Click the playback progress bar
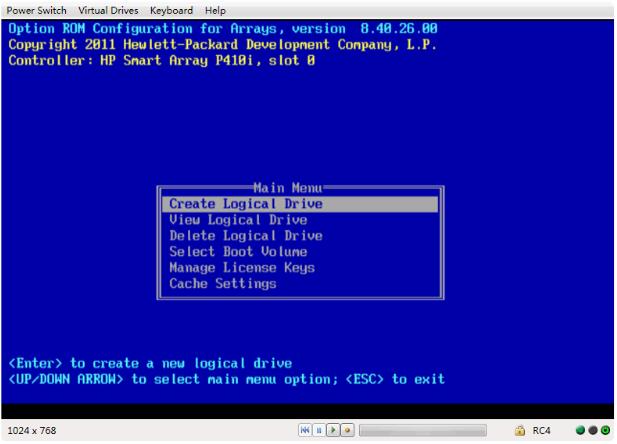 tap(423, 430)
